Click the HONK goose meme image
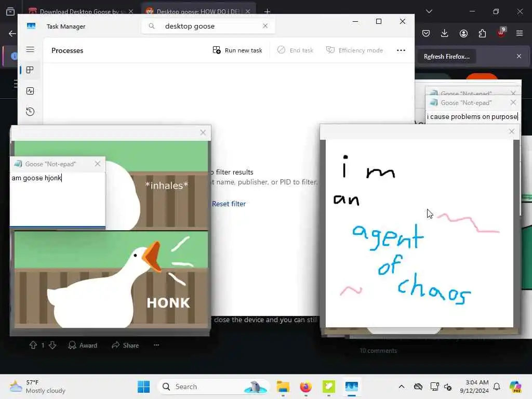532x399 pixels. (x=111, y=280)
